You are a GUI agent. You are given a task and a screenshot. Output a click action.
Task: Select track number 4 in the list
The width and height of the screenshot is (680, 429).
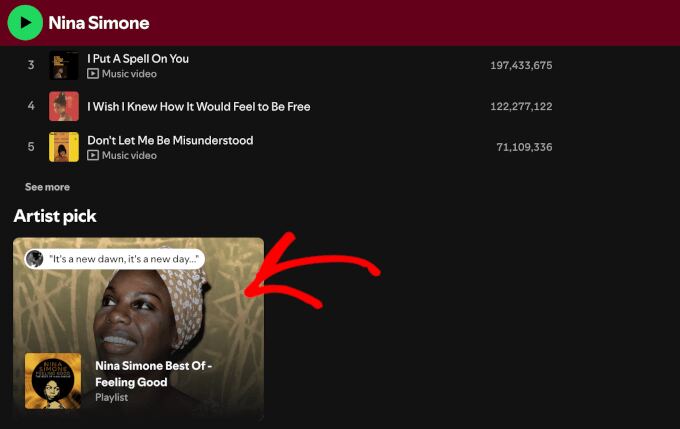click(31, 106)
